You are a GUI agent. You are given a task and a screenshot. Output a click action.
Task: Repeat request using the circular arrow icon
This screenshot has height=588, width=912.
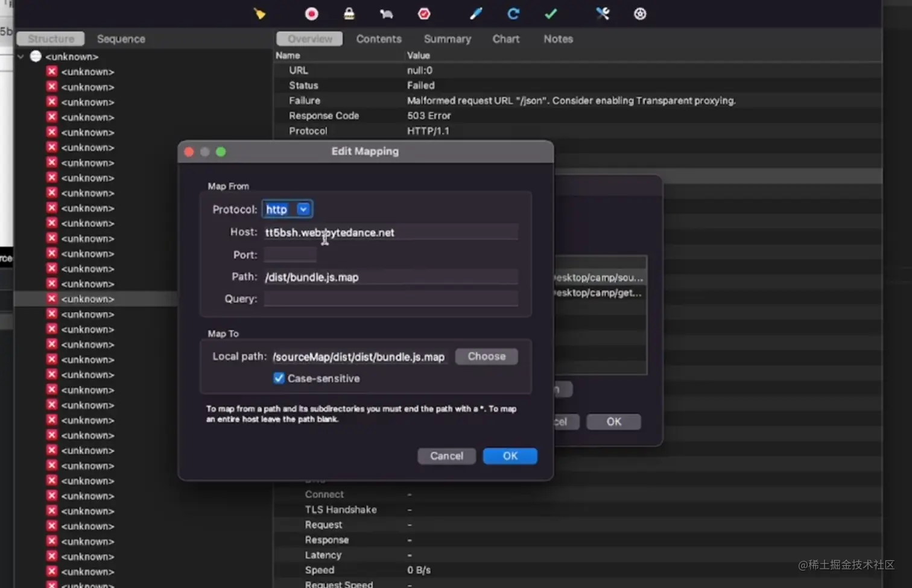[x=513, y=13]
